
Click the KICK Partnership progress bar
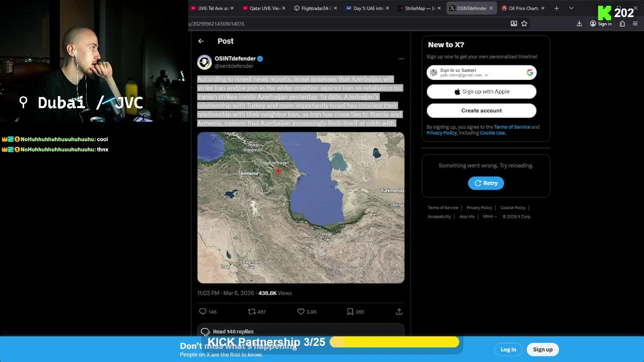pos(394,342)
